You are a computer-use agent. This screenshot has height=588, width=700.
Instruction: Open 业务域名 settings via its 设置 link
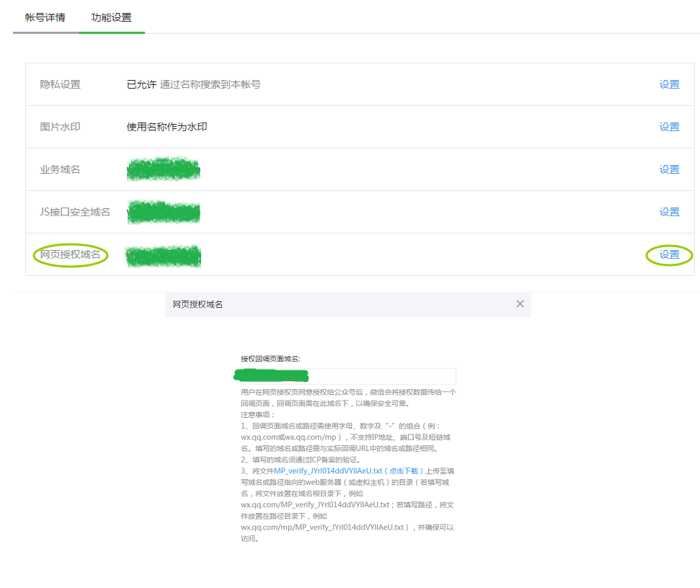pyautogui.click(x=668, y=169)
